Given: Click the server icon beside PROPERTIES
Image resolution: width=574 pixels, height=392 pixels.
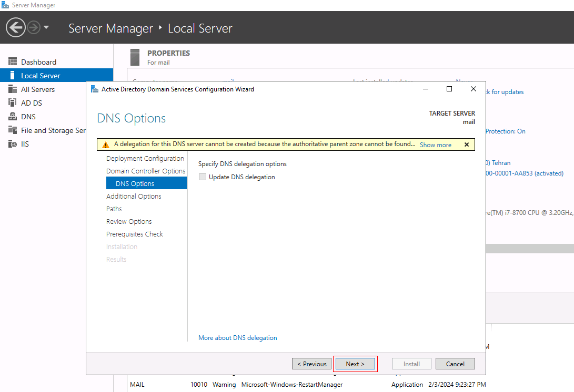Looking at the screenshot, I should (135, 57).
